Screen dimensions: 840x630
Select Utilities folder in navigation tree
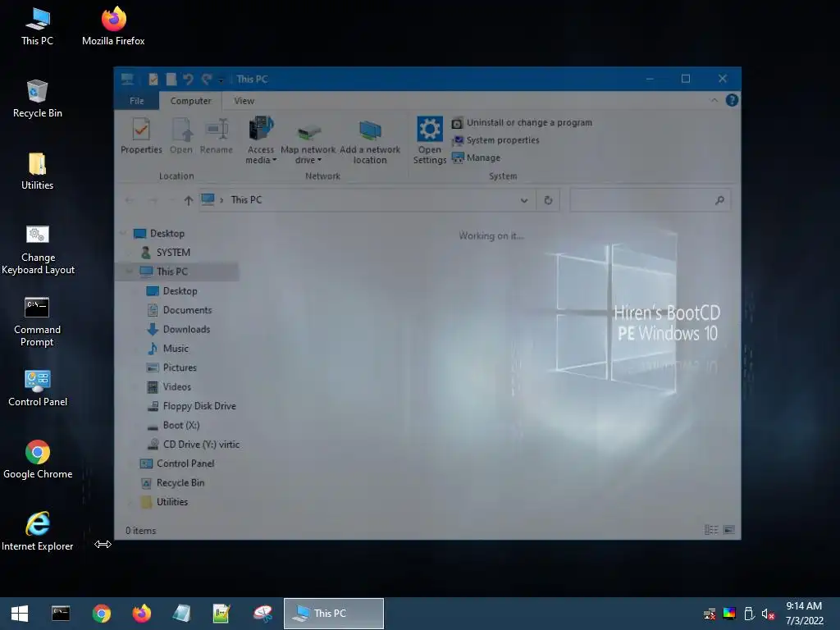coord(171,502)
